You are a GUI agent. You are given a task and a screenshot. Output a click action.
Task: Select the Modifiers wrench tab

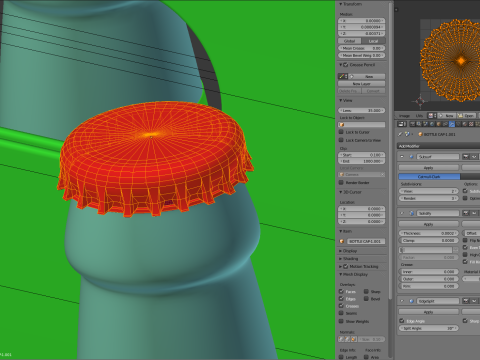click(452, 124)
